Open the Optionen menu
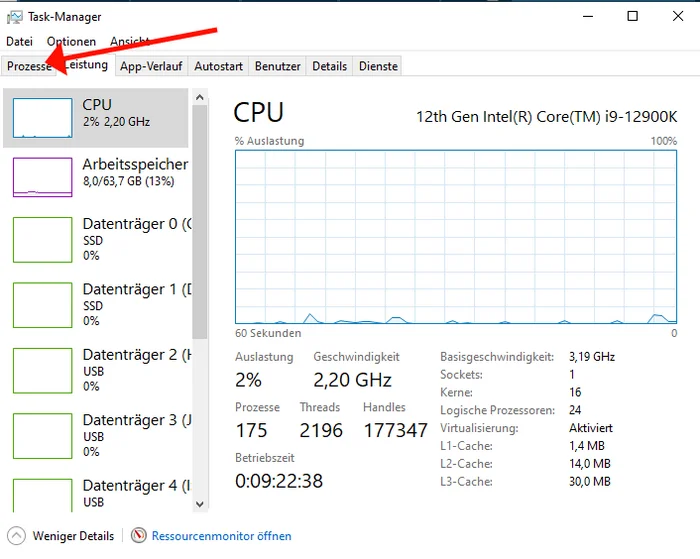Viewport: 700px width, 559px height. click(x=71, y=42)
